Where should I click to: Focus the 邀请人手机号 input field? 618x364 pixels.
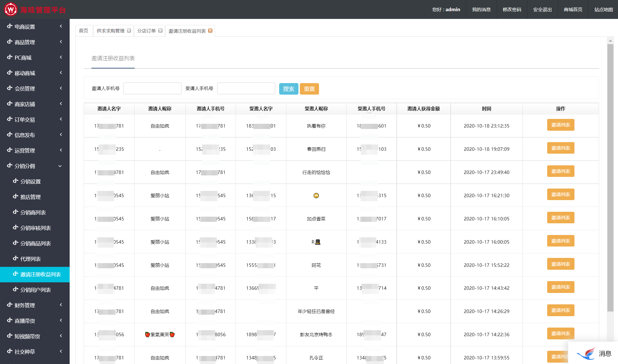[x=152, y=89]
